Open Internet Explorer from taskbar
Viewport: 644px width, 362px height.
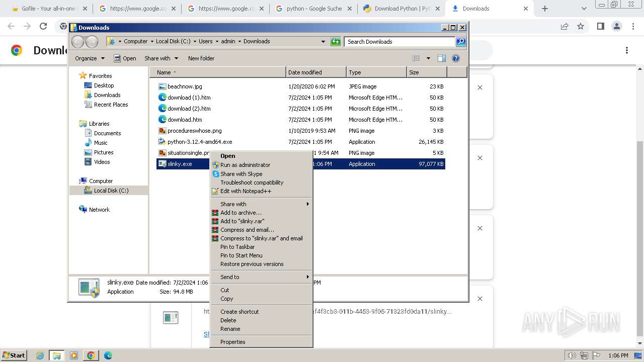click(x=40, y=355)
